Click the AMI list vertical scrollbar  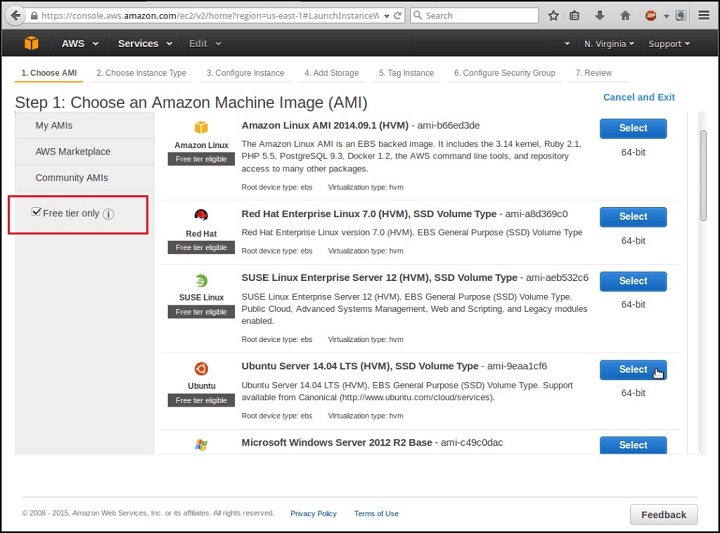click(703, 175)
